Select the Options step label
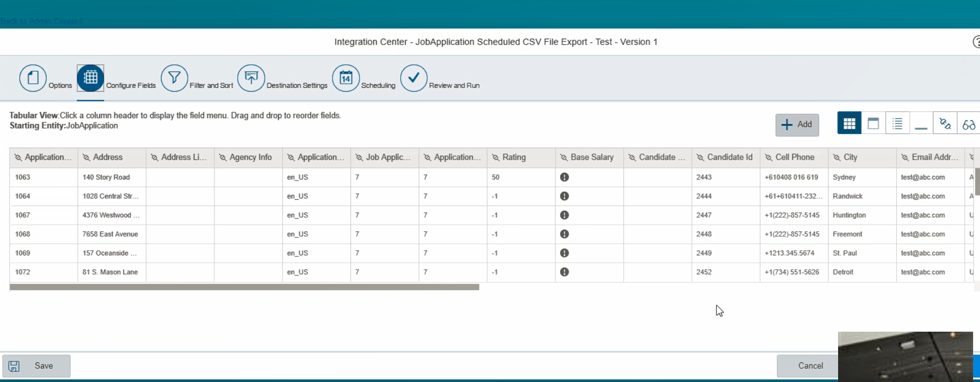 click(x=60, y=85)
